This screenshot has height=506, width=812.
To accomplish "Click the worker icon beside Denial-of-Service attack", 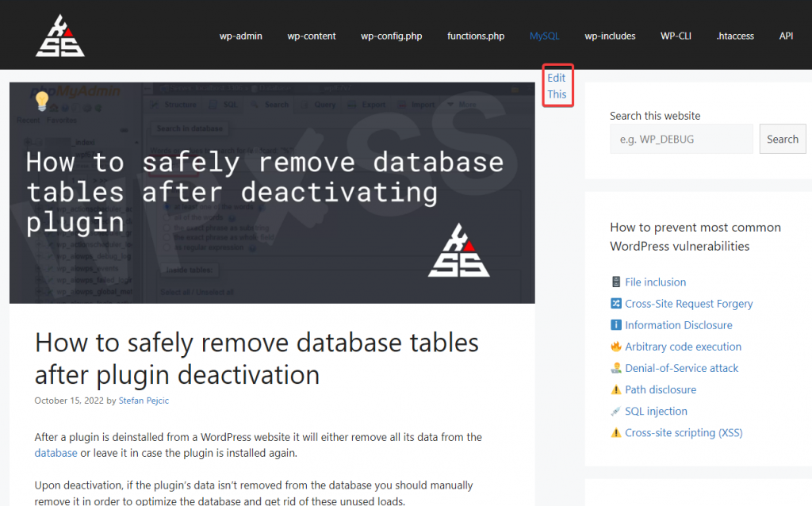I will point(615,368).
